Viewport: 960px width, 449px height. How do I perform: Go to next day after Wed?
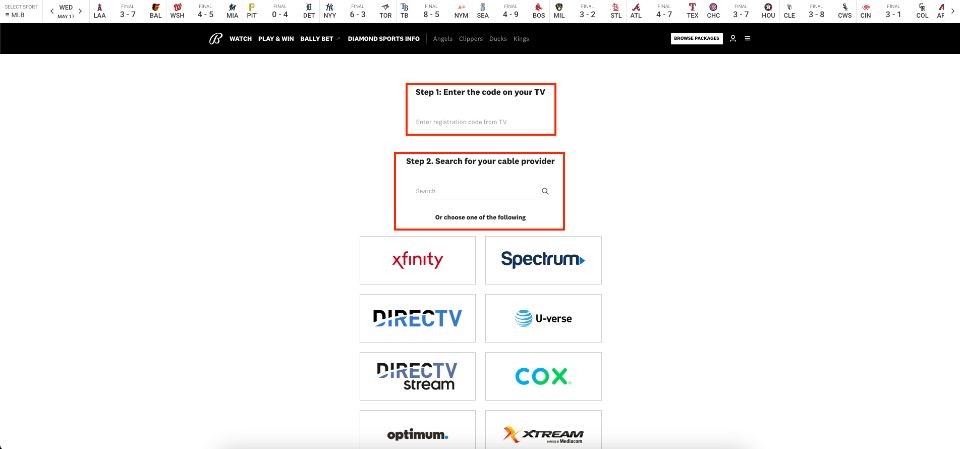click(x=80, y=11)
